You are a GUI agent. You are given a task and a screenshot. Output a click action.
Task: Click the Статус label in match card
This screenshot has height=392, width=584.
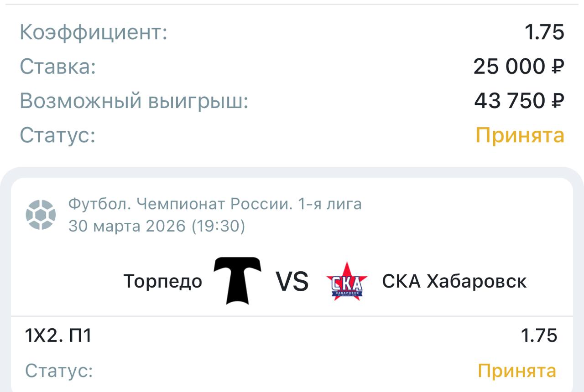click(x=59, y=371)
